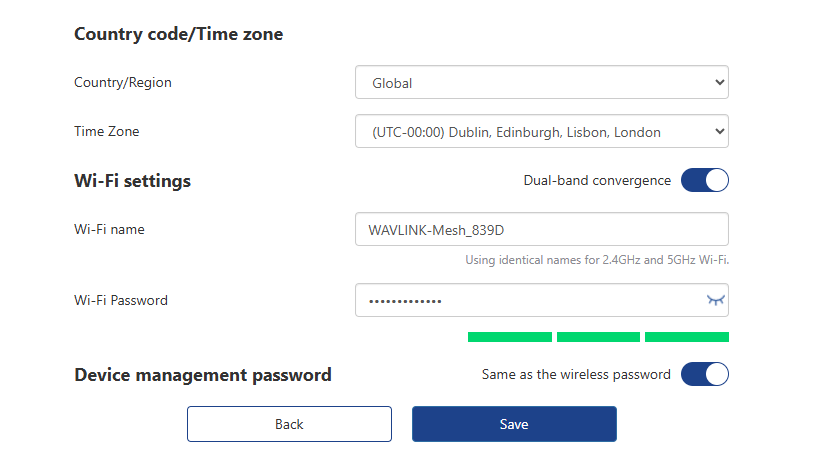The width and height of the screenshot is (822, 462).
Task: Click the Time Zone label text
Action: click(107, 131)
